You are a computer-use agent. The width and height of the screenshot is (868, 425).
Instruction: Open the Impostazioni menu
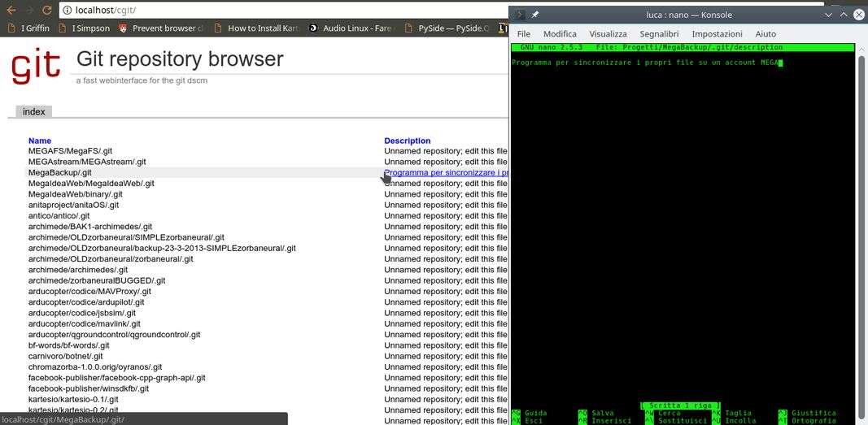(717, 34)
